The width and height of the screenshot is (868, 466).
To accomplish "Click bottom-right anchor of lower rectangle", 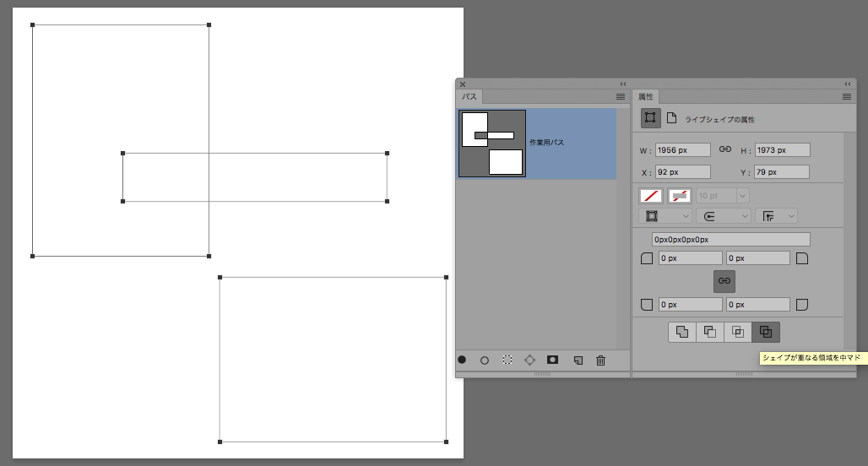I will point(446,442).
